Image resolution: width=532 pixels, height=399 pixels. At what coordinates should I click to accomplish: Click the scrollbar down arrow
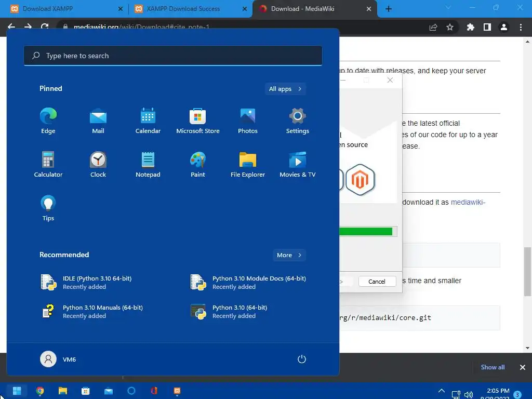pos(527,348)
